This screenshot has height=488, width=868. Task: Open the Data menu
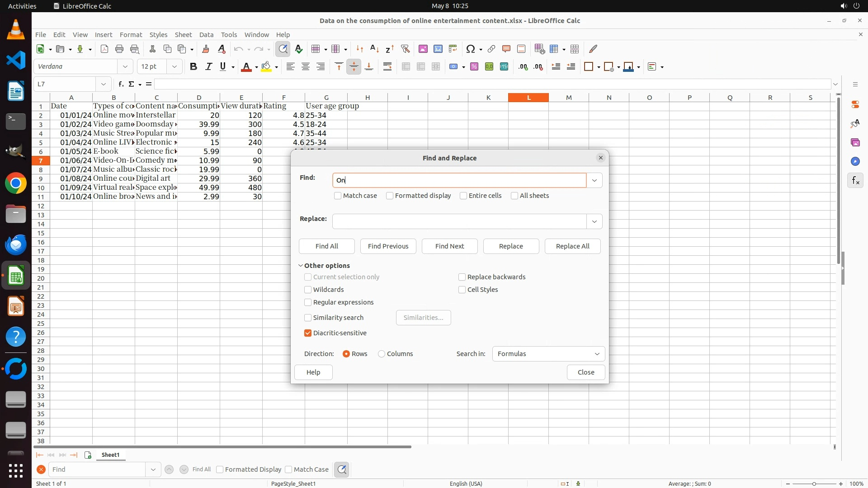coord(206,34)
